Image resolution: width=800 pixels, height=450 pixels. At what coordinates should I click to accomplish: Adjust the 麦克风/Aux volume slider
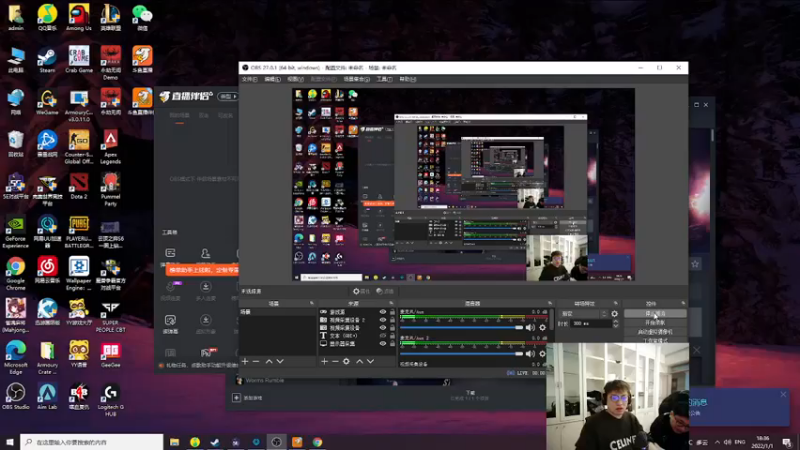pyautogui.click(x=462, y=328)
